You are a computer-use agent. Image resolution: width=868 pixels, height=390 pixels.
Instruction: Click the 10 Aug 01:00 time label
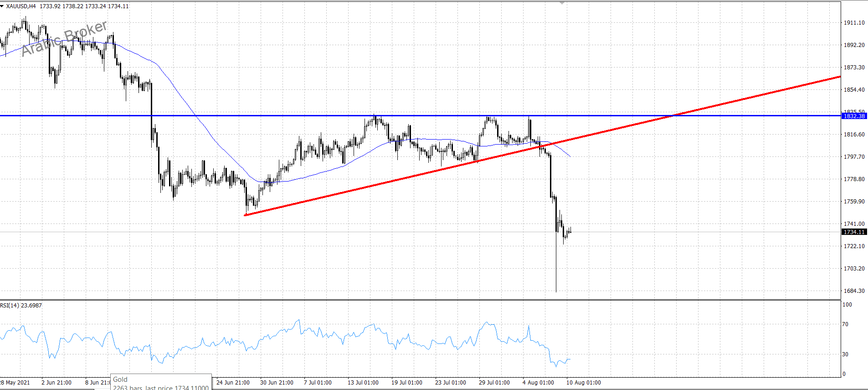coord(583,383)
